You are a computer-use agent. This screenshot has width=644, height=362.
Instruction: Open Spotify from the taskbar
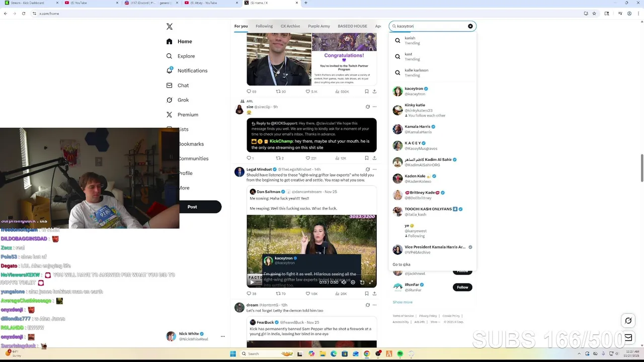pos(400,353)
